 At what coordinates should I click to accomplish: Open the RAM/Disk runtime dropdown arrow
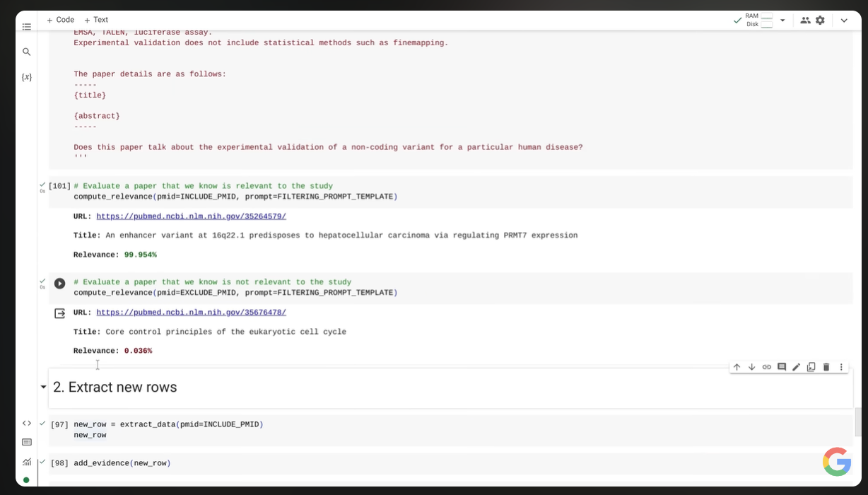point(782,21)
